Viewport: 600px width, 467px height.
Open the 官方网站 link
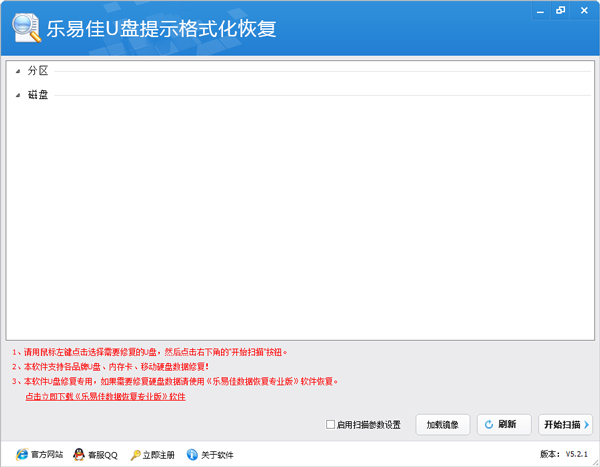(47, 454)
